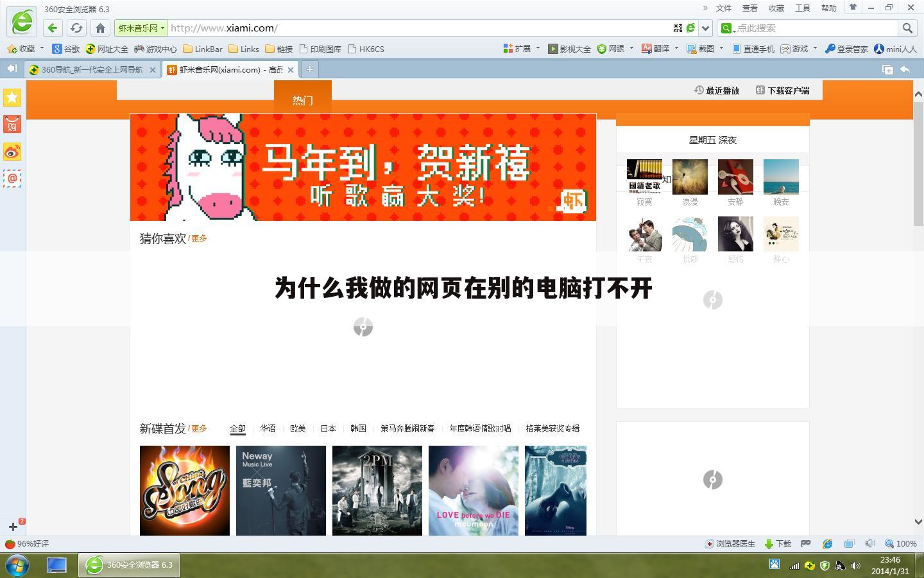Open 更多 link beside 猜你喜欢

click(x=198, y=238)
